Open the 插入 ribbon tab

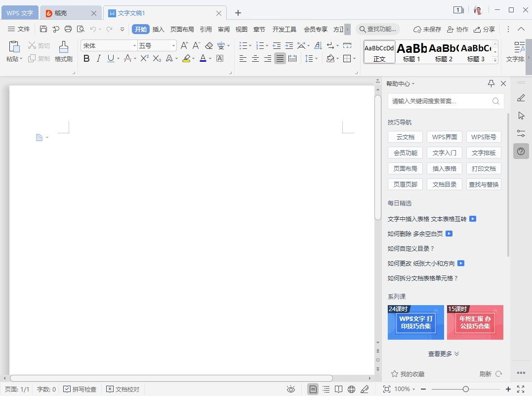(158, 29)
